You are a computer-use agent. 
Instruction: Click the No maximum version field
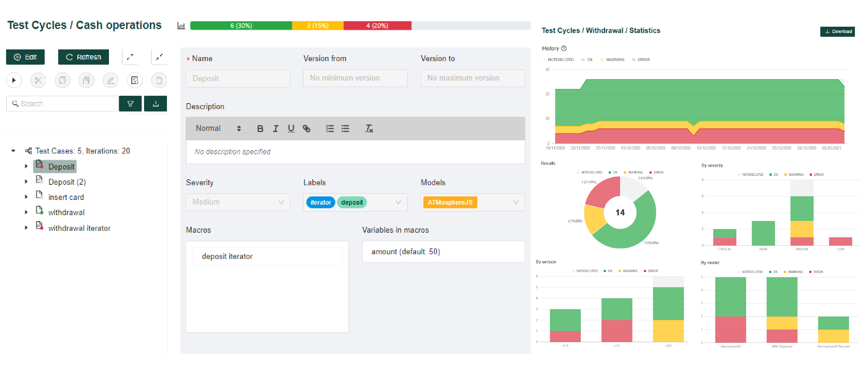pyautogui.click(x=473, y=78)
